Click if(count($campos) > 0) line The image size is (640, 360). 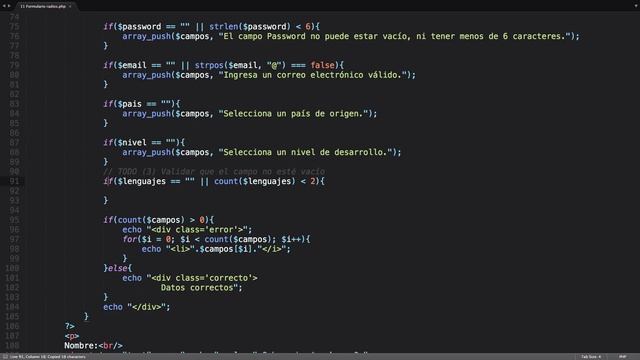[158, 220]
